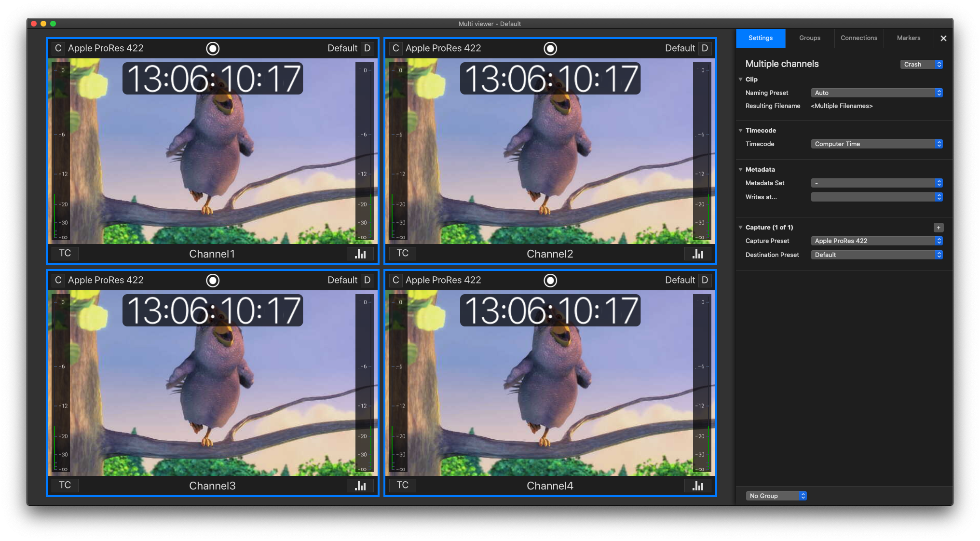Collapse the Capture section
The width and height of the screenshot is (980, 541).
click(741, 228)
